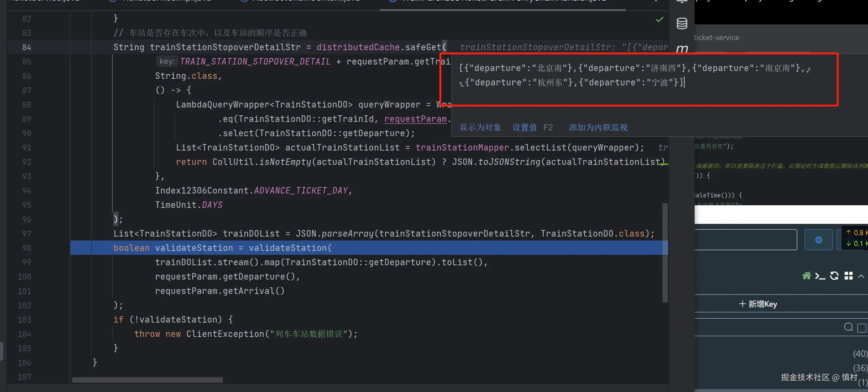Screen dimensions: 868x392
Task: Open the Redis console terminal icon
Action: [820, 276]
